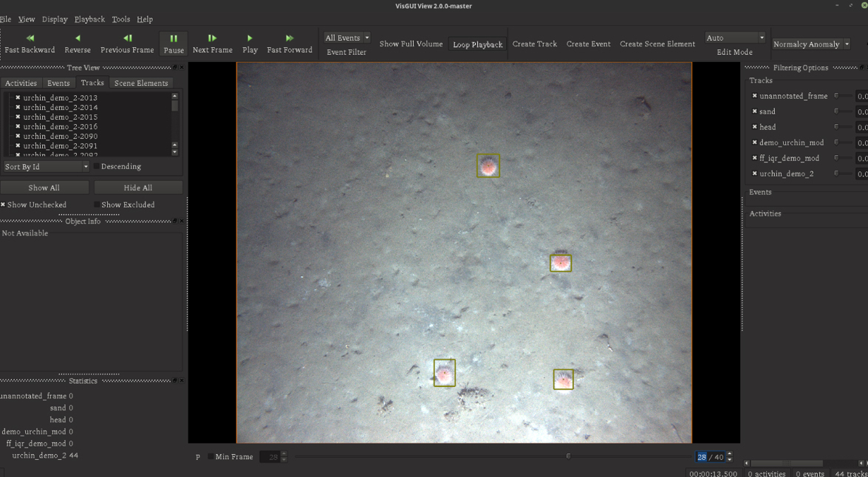
Task: Click the current frame number field
Action: click(x=710, y=456)
